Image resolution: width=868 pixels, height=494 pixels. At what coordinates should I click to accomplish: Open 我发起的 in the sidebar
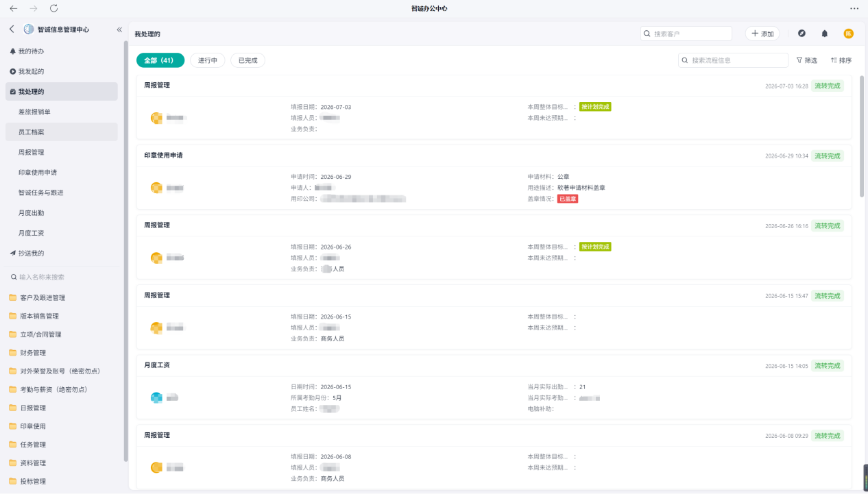62,71
